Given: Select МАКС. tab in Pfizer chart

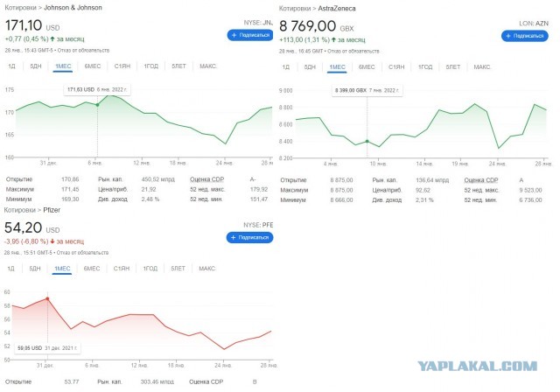Looking at the screenshot, I should [207, 269].
